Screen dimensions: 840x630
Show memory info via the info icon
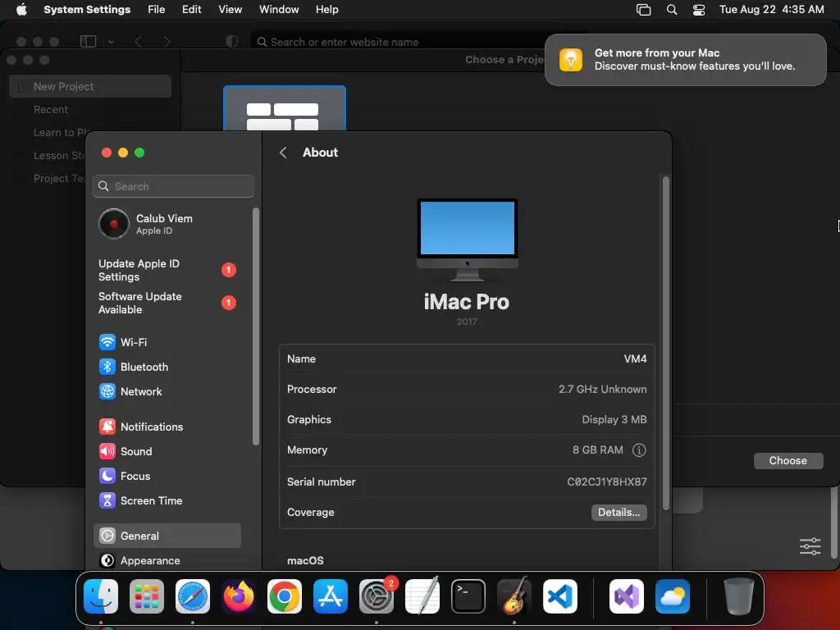638,450
